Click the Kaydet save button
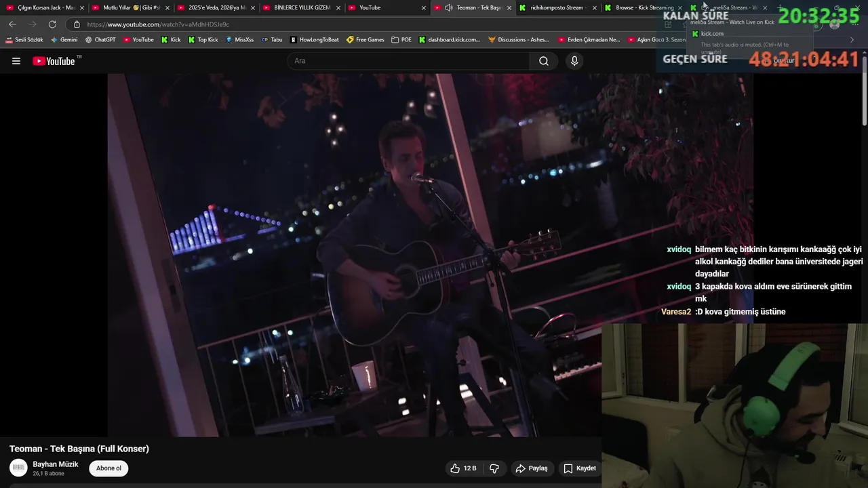 coord(579,468)
